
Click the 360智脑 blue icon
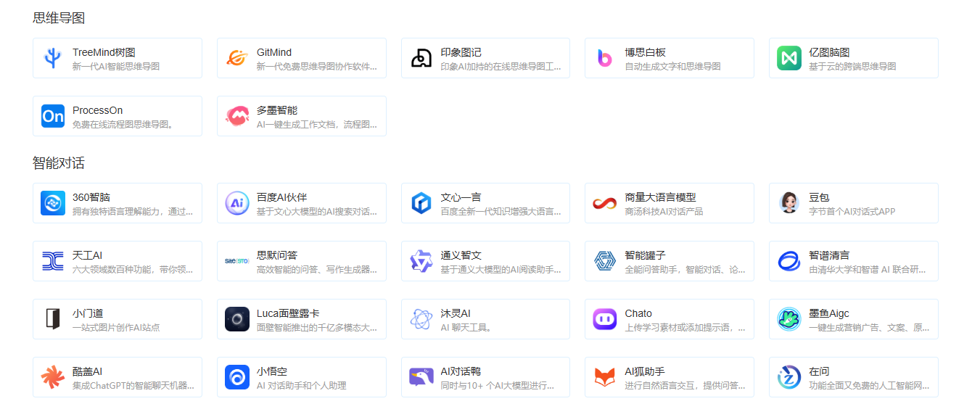[53, 203]
